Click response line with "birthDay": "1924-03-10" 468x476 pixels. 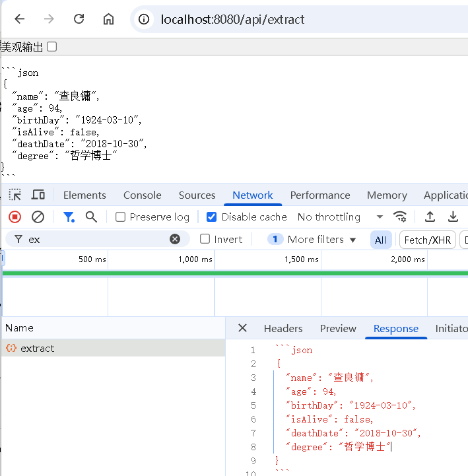pos(351,405)
